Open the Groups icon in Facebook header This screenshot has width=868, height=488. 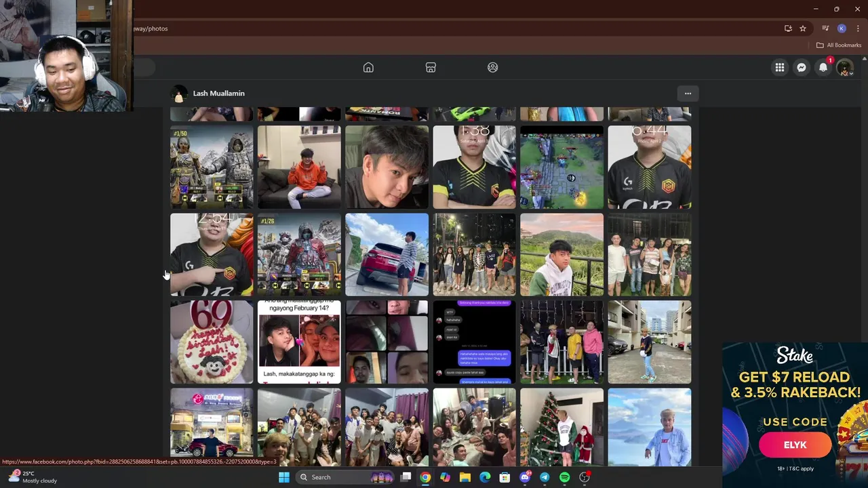click(x=493, y=67)
